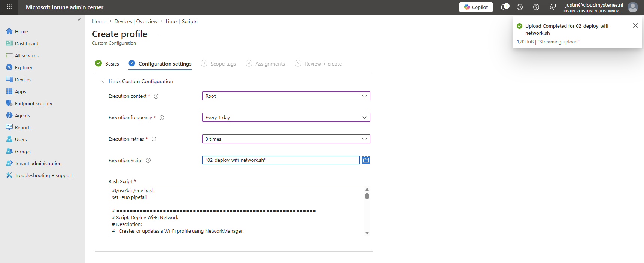Collapse the left navigation pane
The width and height of the screenshot is (644, 263).
(x=79, y=20)
